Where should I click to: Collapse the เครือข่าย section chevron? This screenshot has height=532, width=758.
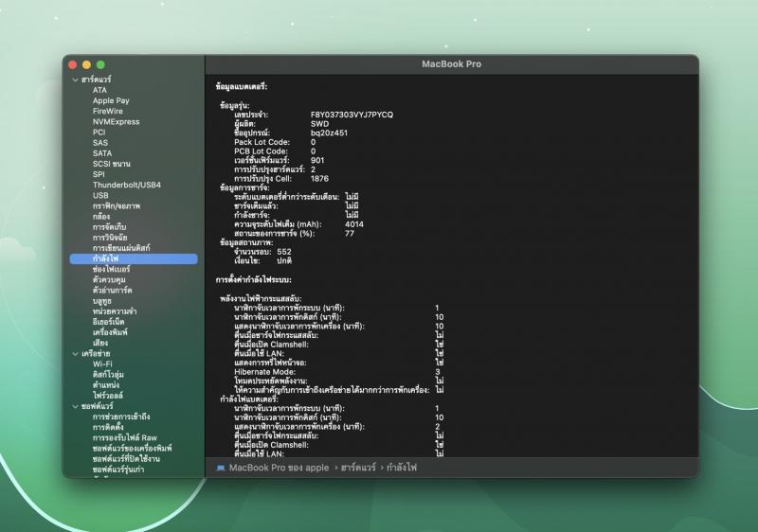(76, 354)
